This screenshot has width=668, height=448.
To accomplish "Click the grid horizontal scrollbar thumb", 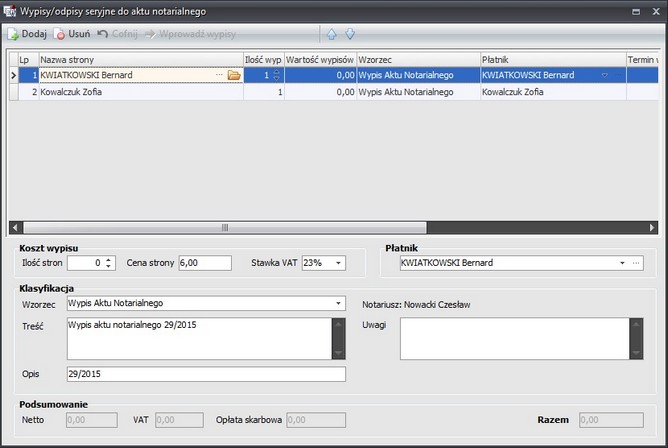I will click(x=223, y=227).
